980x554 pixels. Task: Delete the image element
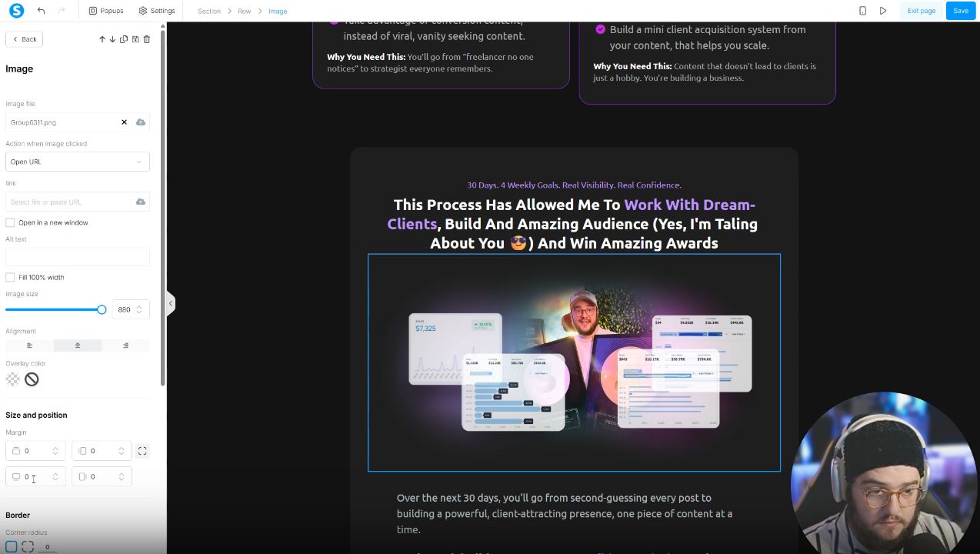pos(147,39)
